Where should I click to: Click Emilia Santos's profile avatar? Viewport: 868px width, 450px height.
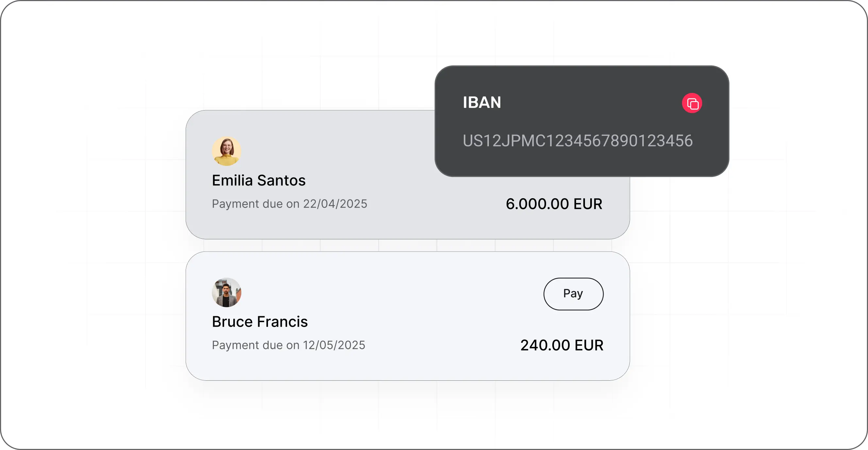pyautogui.click(x=226, y=151)
